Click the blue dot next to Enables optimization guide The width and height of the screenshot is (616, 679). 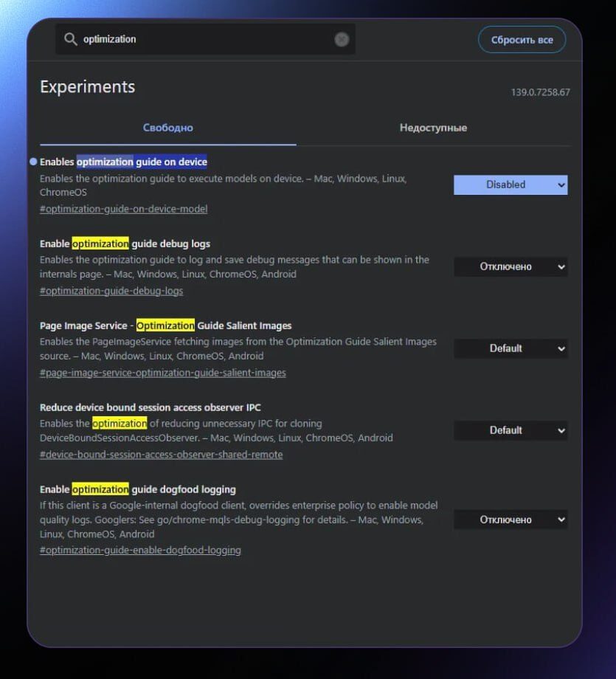(x=32, y=161)
